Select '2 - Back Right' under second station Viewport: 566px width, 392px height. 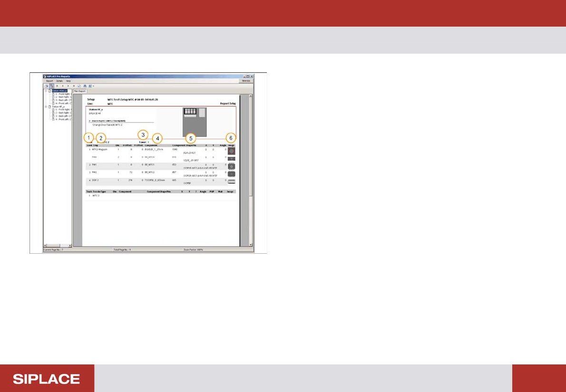(x=64, y=113)
